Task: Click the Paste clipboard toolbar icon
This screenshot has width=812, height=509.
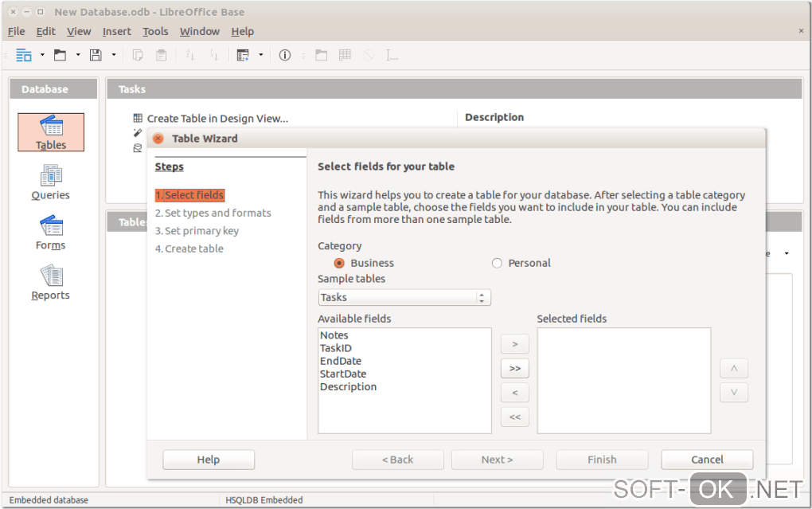Action: click(x=162, y=55)
